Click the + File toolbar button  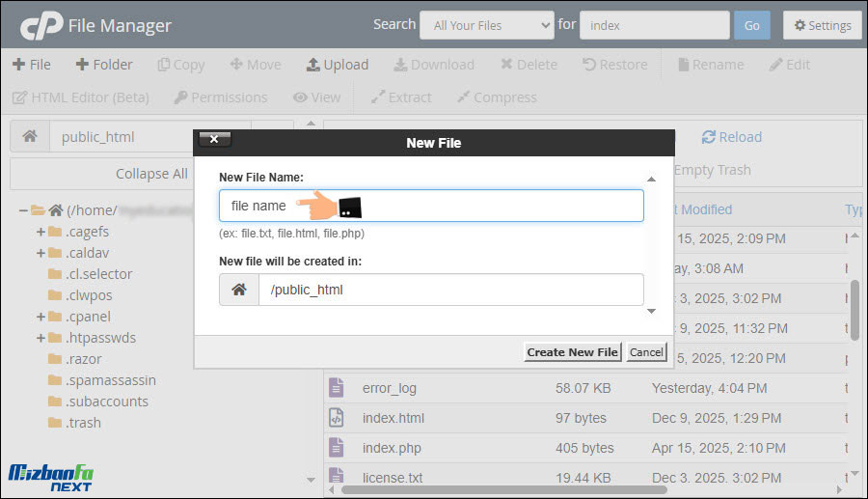(31, 65)
